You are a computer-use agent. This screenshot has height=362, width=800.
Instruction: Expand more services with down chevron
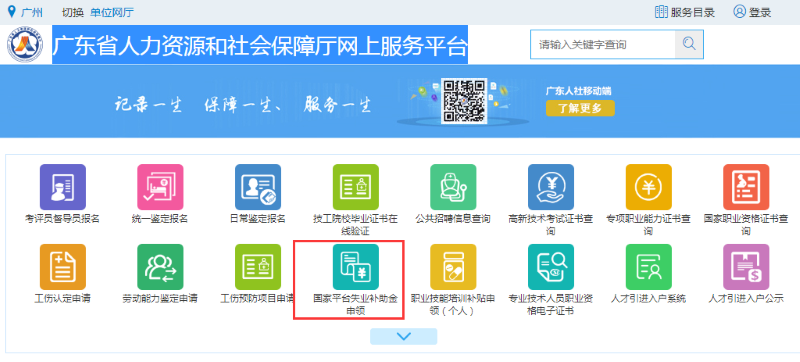tap(404, 337)
